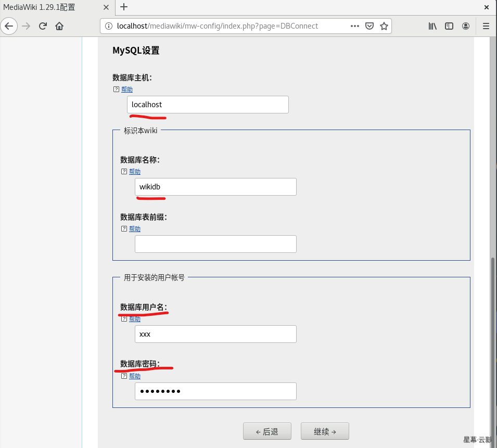Screen dimensions: 497x448
Task: Reload the current page
Action: point(43,26)
